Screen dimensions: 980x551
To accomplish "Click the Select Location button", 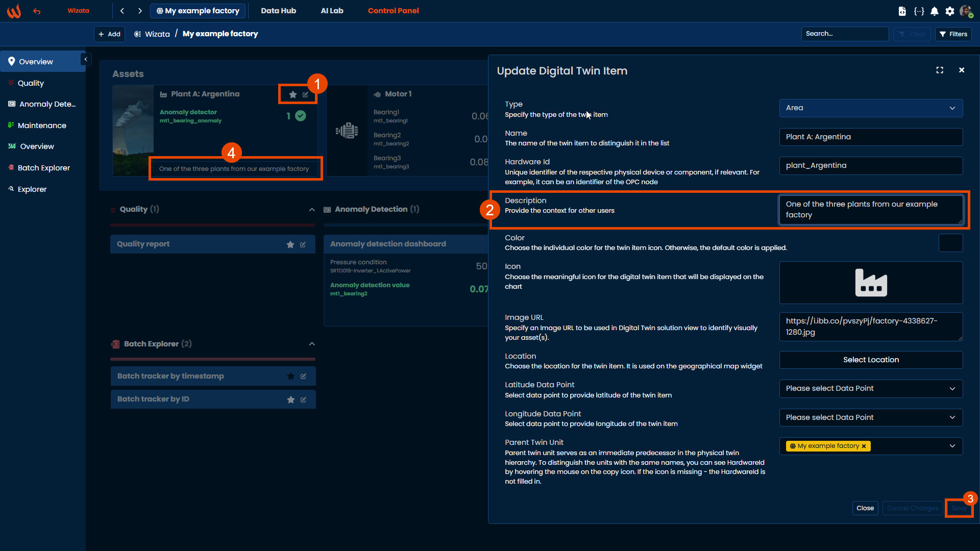I will click(871, 360).
